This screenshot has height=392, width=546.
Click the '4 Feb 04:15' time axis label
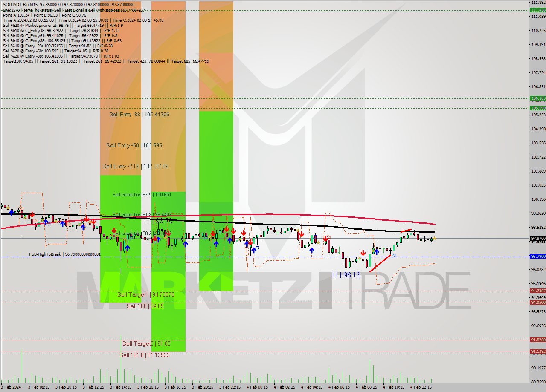(311, 387)
